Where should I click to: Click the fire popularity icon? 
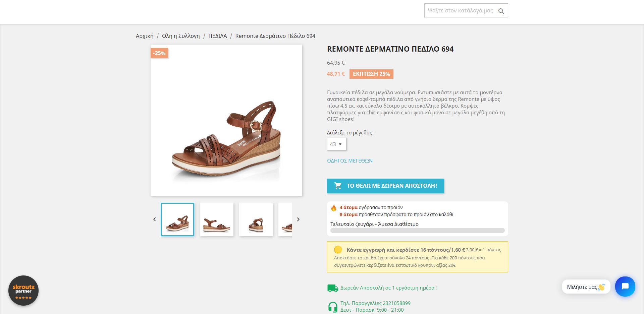(334, 208)
